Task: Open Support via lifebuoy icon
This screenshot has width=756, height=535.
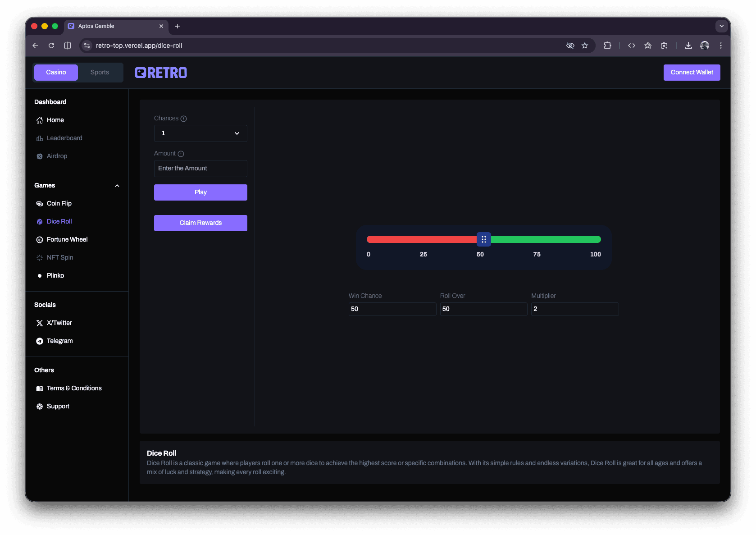Action: click(40, 407)
